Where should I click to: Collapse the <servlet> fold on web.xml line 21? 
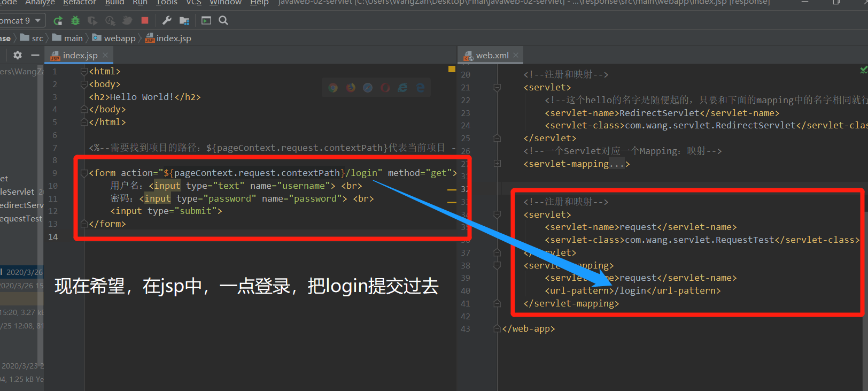click(497, 87)
